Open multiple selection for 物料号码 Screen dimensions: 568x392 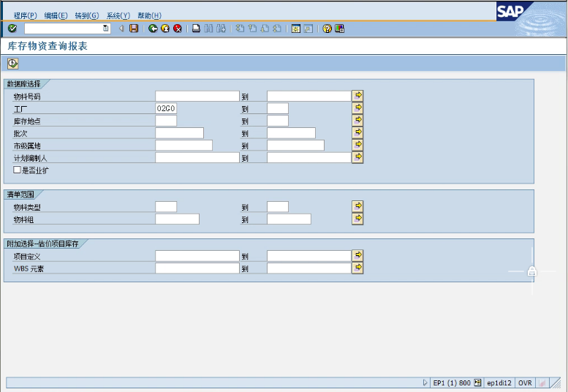tap(357, 96)
